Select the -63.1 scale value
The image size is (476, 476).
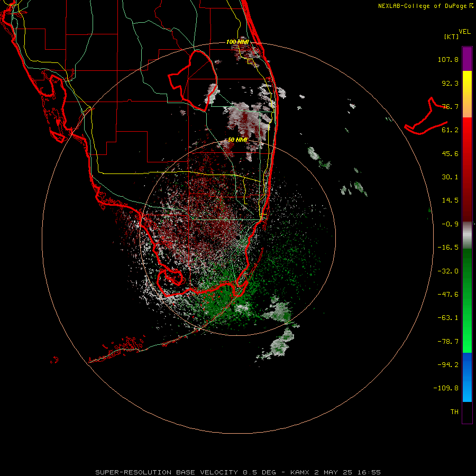(x=448, y=318)
